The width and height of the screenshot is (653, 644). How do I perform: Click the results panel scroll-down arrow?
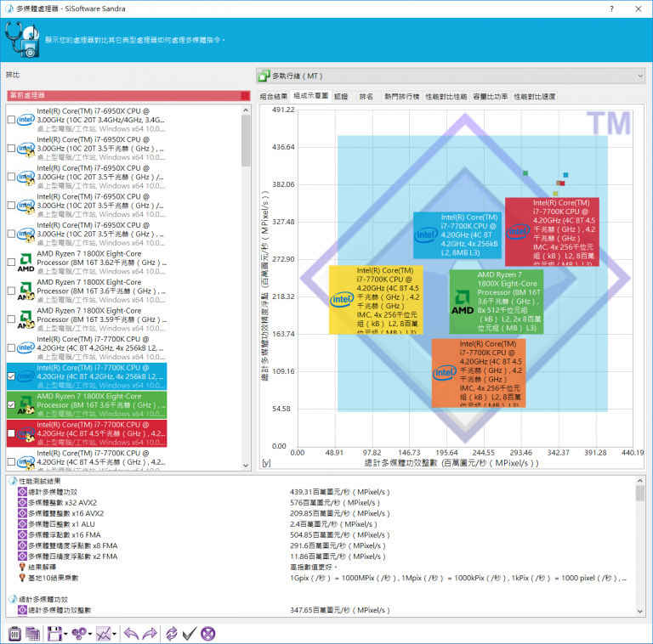coord(640,611)
